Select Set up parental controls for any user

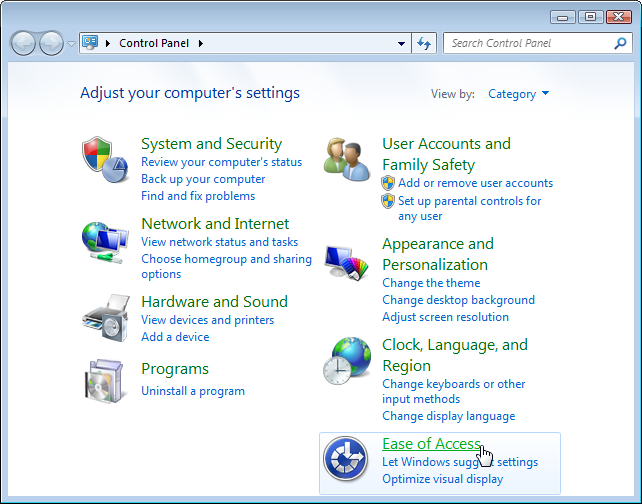point(470,208)
